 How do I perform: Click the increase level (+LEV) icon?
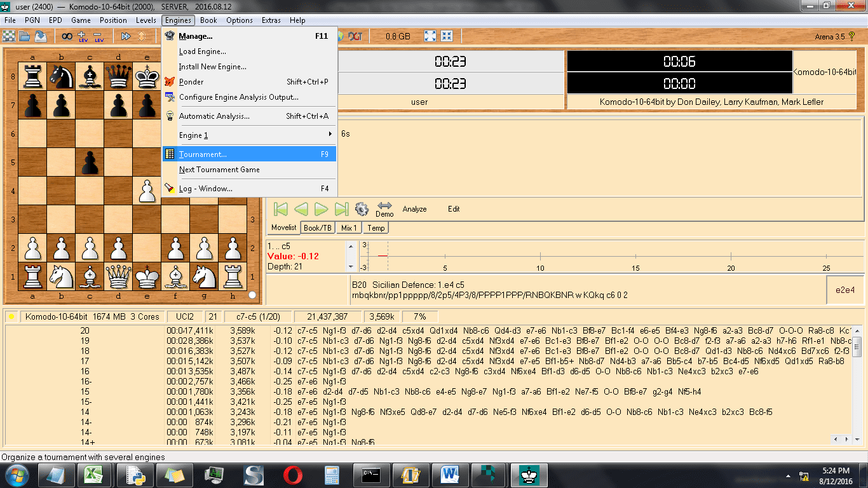click(82, 36)
